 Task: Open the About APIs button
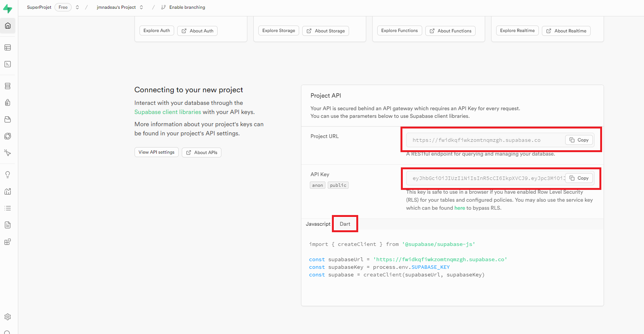pyautogui.click(x=202, y=153)
